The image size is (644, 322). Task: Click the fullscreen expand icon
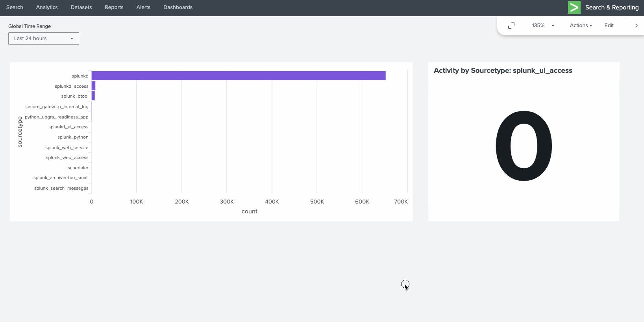tap(511, 26)
